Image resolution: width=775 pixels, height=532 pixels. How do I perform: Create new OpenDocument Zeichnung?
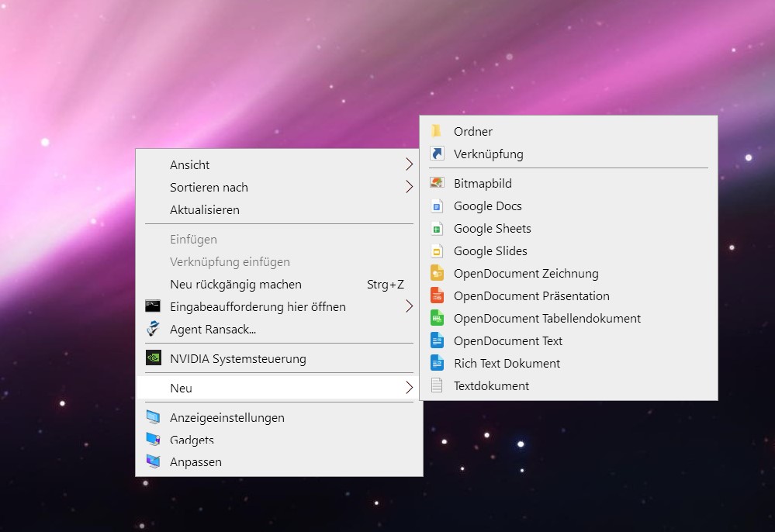569,274
